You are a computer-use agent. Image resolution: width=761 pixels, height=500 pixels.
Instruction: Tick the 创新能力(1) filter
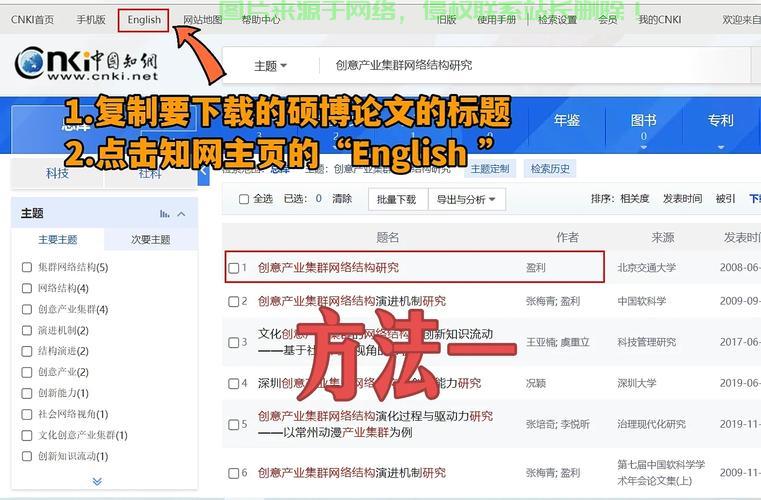(27, 393)
